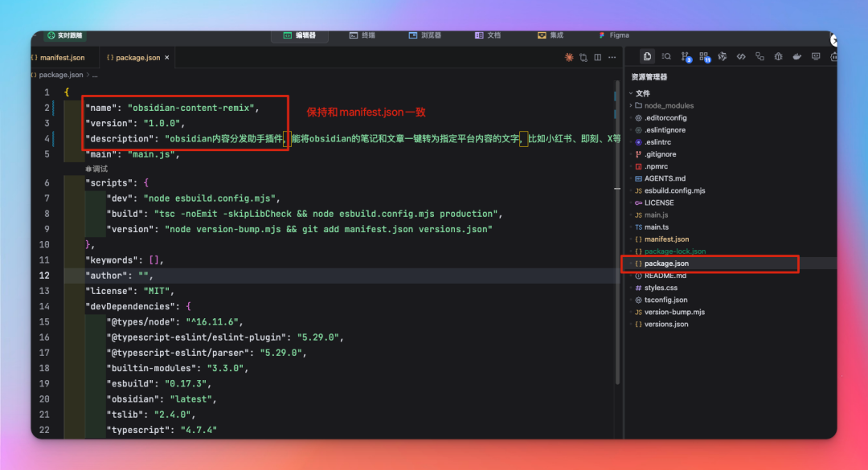
Task: Open the Explorer files icon in sidebar toolbar
Action: tap(647, 56)
